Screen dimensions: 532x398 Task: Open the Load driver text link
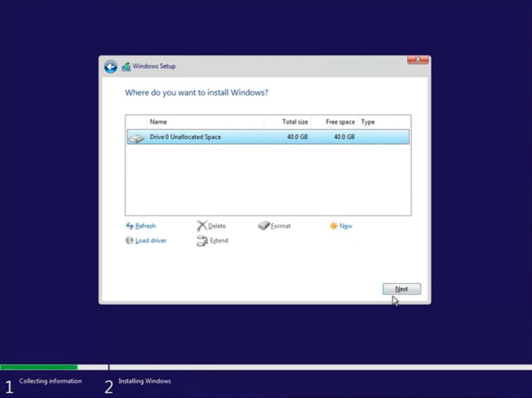tap(151, 241)
